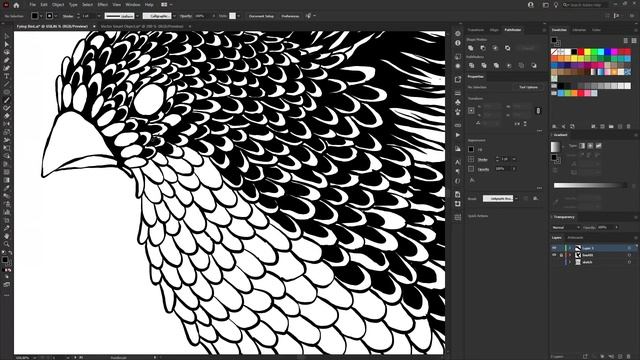Viewport: 640px width, 360px height.
Task: Click the target circle of Layer 3
Action: point(629,248)
